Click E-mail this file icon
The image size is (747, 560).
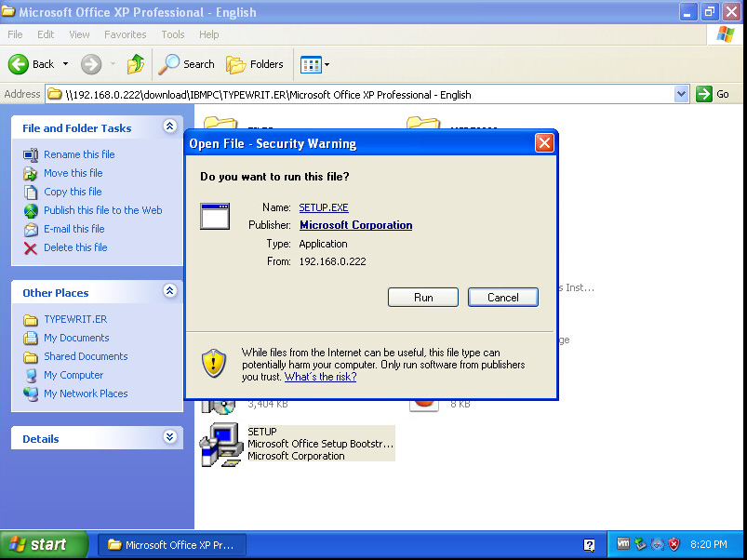pos(31,229)
